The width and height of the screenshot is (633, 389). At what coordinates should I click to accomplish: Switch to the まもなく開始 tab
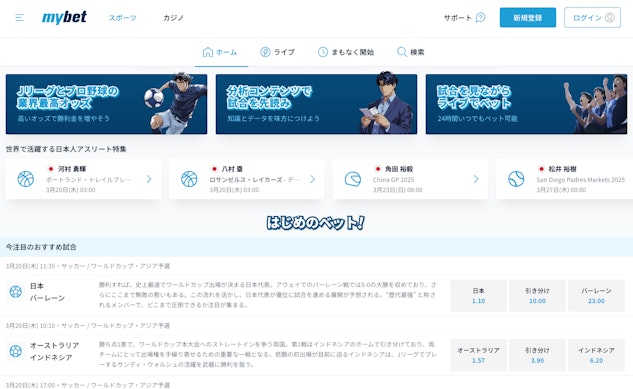[x=346, y=52]
